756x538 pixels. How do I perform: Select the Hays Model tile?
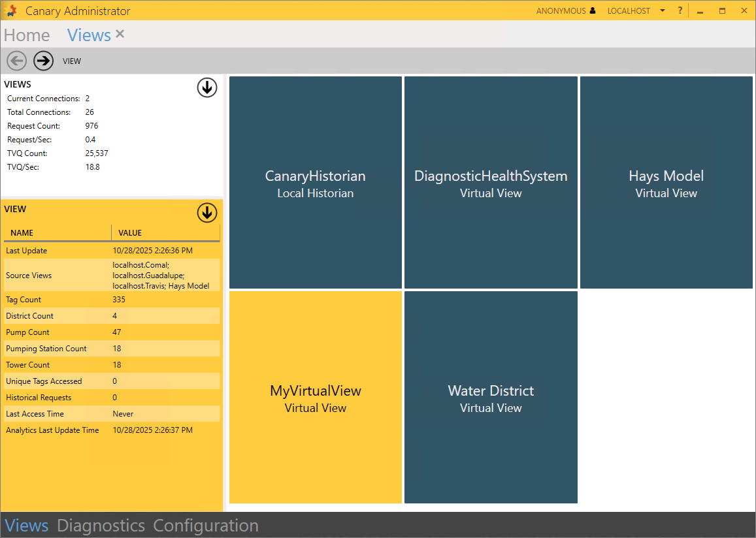(666, 183)
